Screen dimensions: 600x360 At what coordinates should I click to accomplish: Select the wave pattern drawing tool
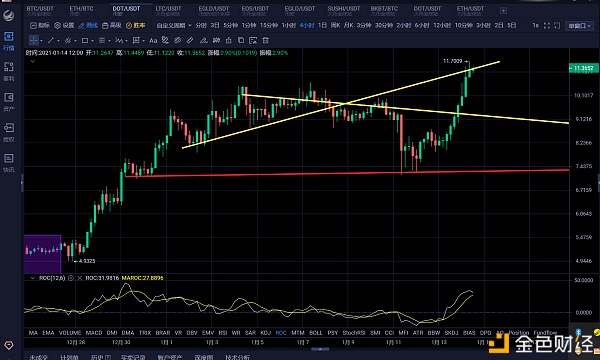click(119, 40)
